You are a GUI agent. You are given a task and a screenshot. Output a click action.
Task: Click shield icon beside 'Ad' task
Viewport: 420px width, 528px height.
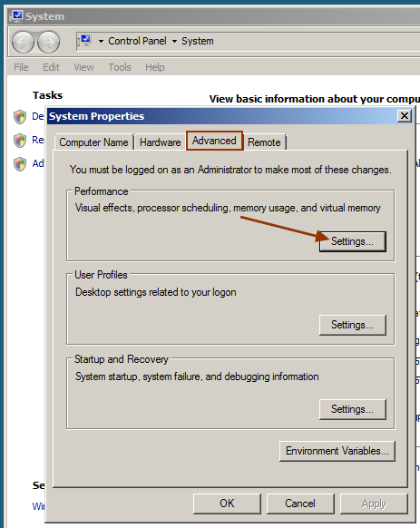pyautogui.click(x=20, y=164)
